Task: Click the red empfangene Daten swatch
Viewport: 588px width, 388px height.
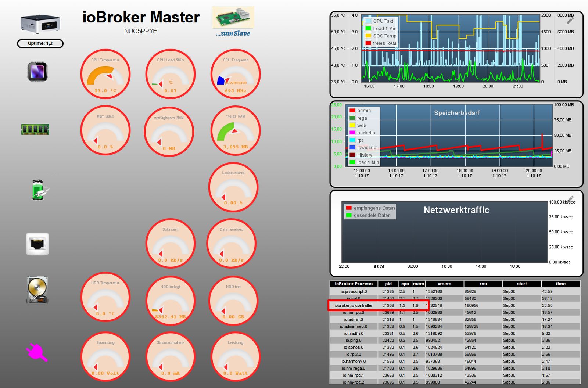Action: [x=349, y=208]
